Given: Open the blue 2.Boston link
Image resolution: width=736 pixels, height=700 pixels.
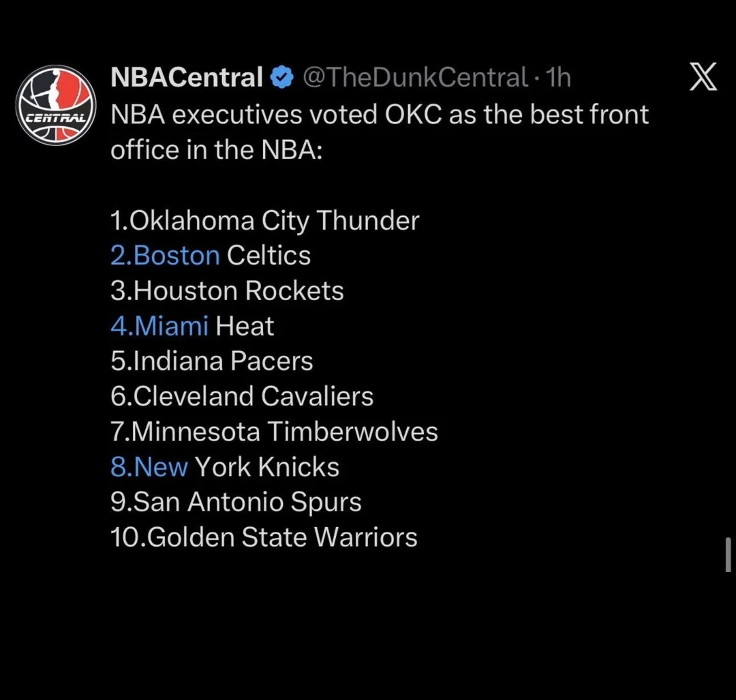Looking at the screenshot, I should tap(165, 256).
